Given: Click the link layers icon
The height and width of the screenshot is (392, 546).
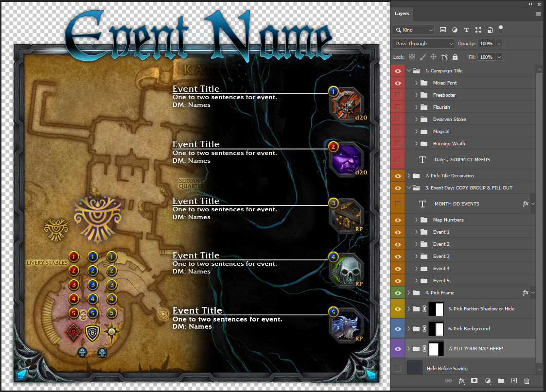Looking at the screenshot, I should click(x=448, y=381).
